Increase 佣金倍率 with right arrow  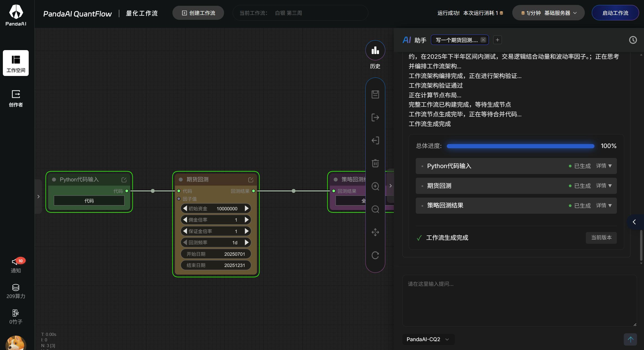(246, 220)
